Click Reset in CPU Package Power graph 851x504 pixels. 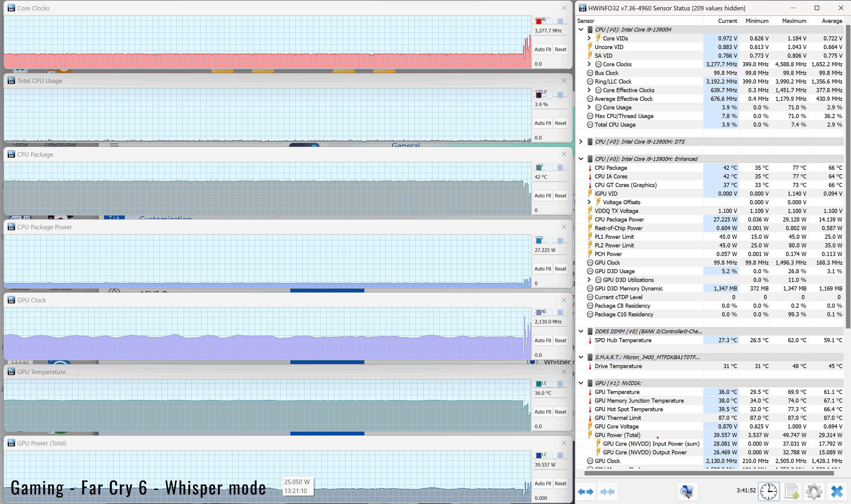tap(560, 269)
